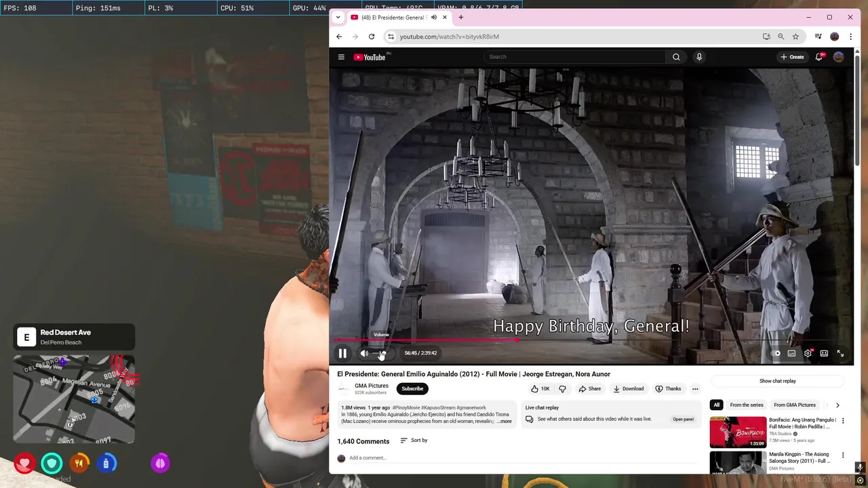Share this video
Viewport: 868px width, 488px height.
589,388
